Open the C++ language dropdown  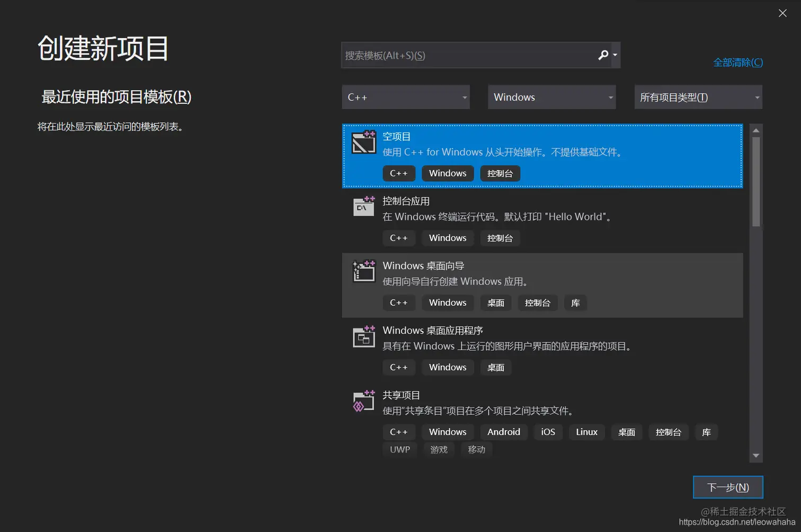[x=405, y=97]
